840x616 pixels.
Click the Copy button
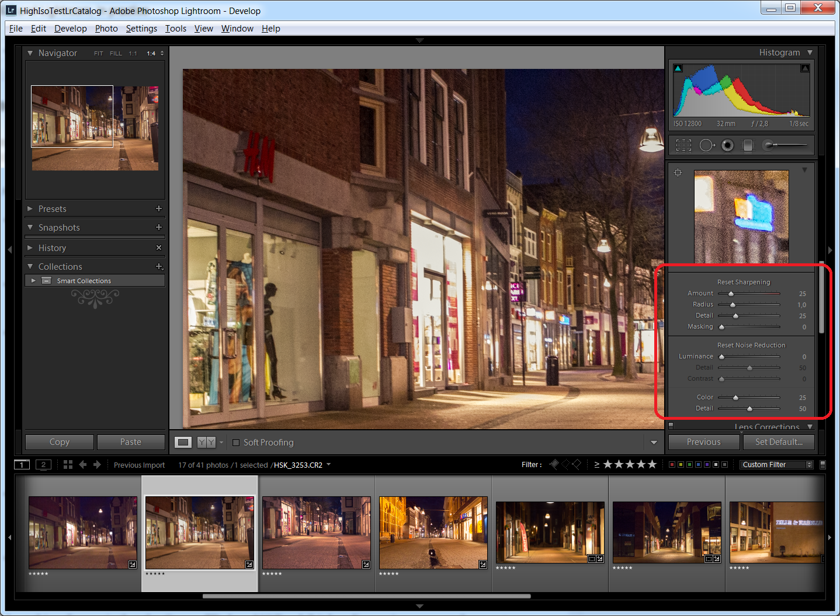coord(60,442)
